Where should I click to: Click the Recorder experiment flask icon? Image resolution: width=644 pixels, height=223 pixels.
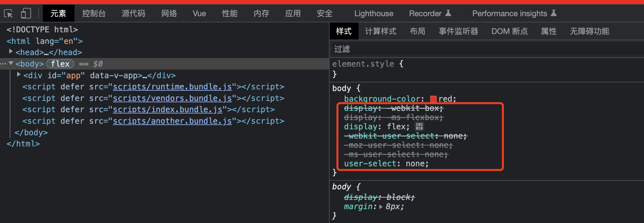pyautogui.click(x=448, y=13)
